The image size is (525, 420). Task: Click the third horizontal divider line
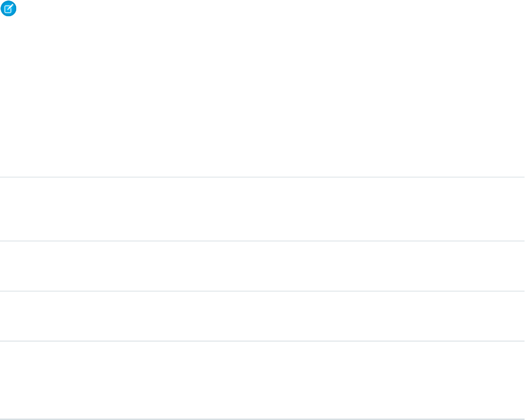(x=262, y=291)
